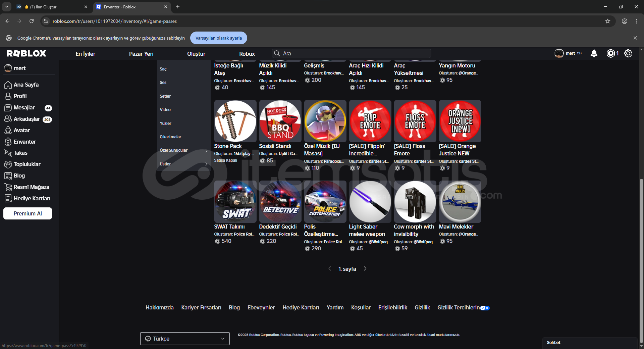Bookmark this page with star icon
The image size is (644, 349).
coord(608,21)
